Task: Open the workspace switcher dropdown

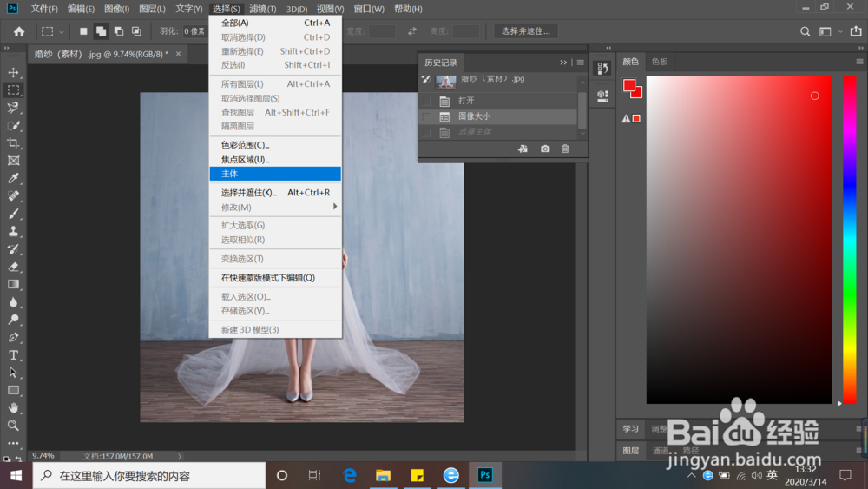Action: click(839, 31)
